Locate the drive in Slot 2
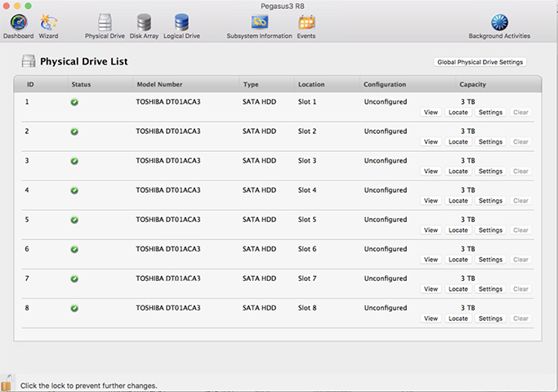The image size is (558, 392). [x=458, y=142]
